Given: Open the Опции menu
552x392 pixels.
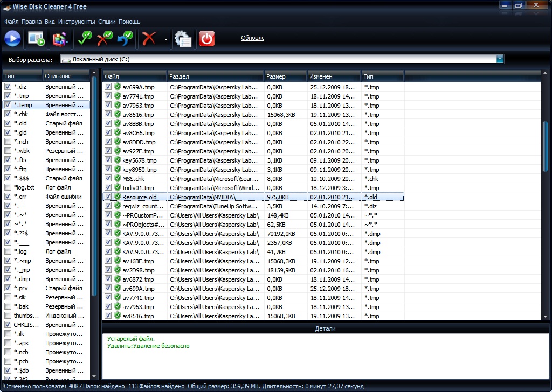Looking at the screenshot, I should tap(107, 22).
